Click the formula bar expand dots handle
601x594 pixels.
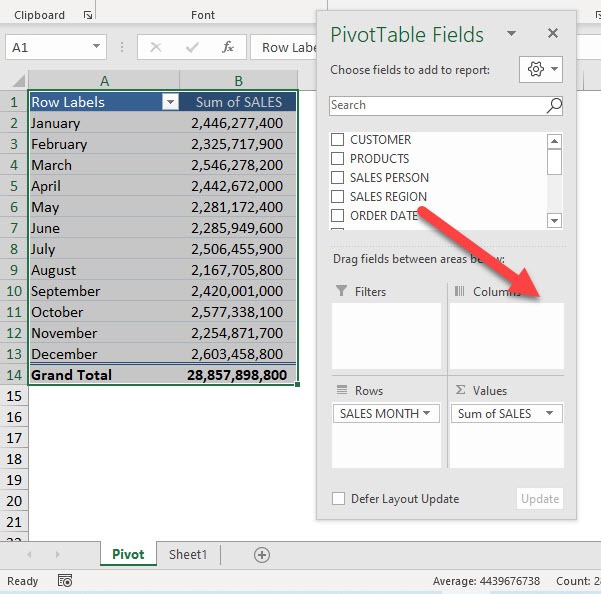[x=122, y=47]
